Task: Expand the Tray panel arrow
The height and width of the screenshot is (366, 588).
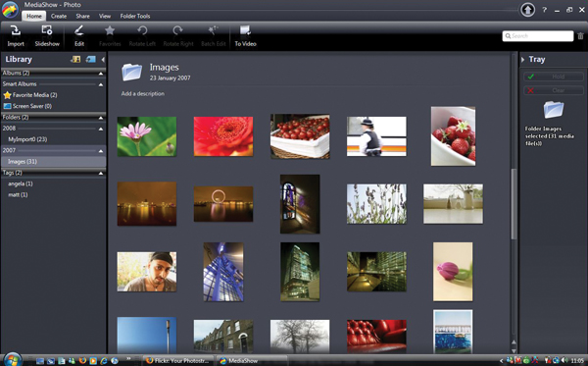Action: point(523,59)
